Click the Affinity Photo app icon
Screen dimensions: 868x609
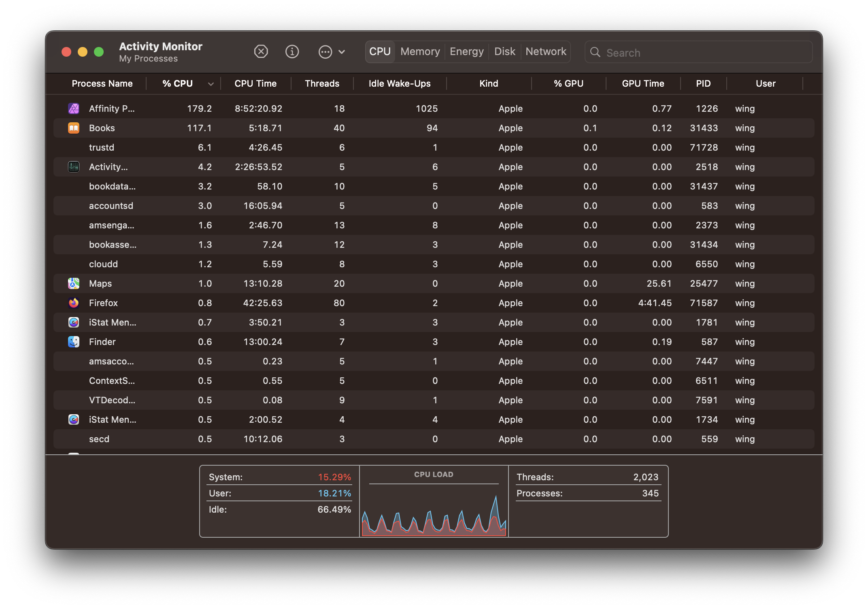(74, 109)
